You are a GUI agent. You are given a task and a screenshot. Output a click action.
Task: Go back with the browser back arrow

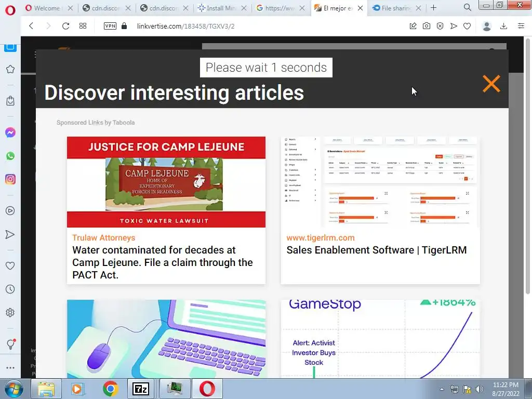[x=31, y=26]
